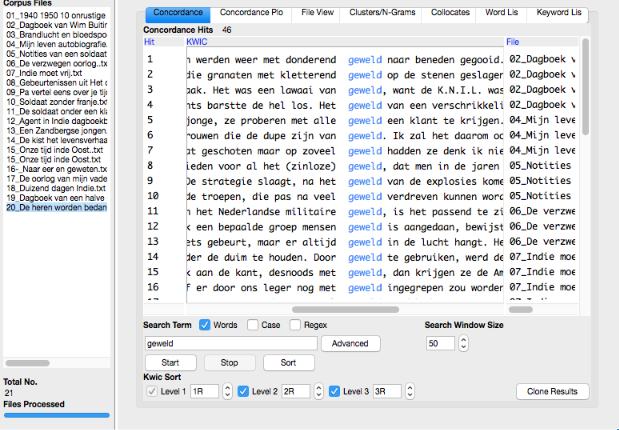
Task: Toggle the Level 1 sort checkbox
Action: tap(152, 391)
